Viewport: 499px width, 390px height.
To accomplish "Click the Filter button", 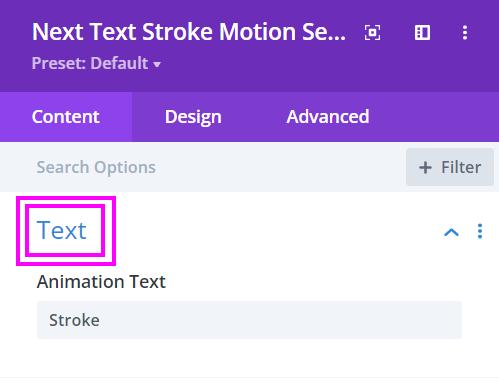I will click(450, 167).
